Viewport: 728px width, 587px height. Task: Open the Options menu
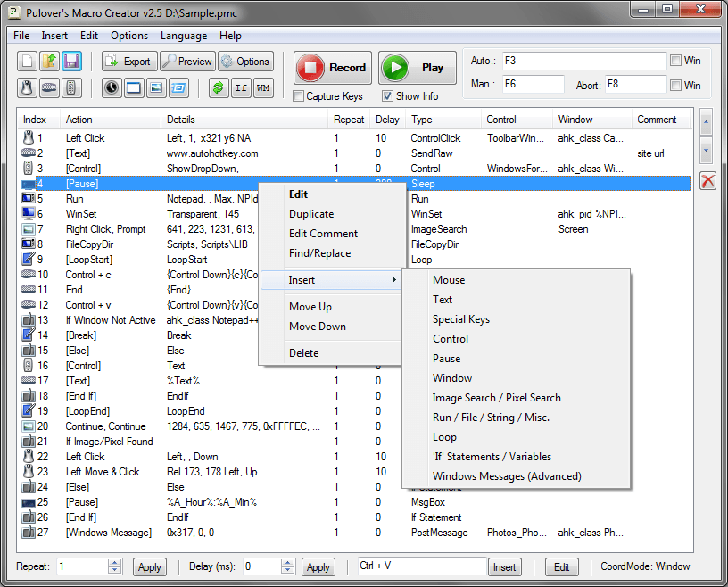pyautogui.click(x=128, y=36)
